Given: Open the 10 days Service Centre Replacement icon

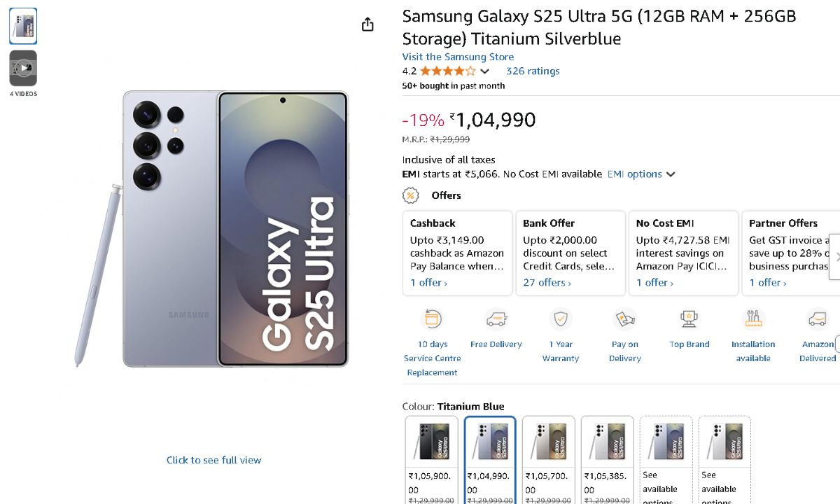Looking at the screenshot, I should click(x=432, y=320).
